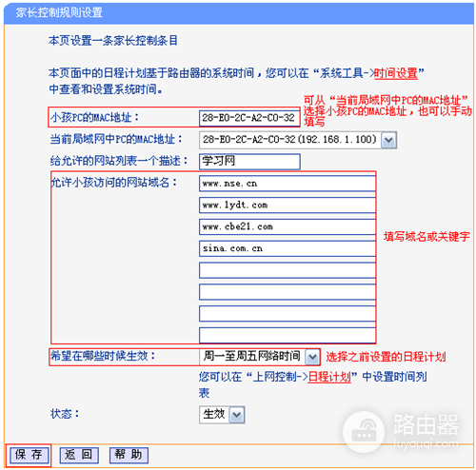
Task: Click the 返回 back button
Action: (79, 455)
